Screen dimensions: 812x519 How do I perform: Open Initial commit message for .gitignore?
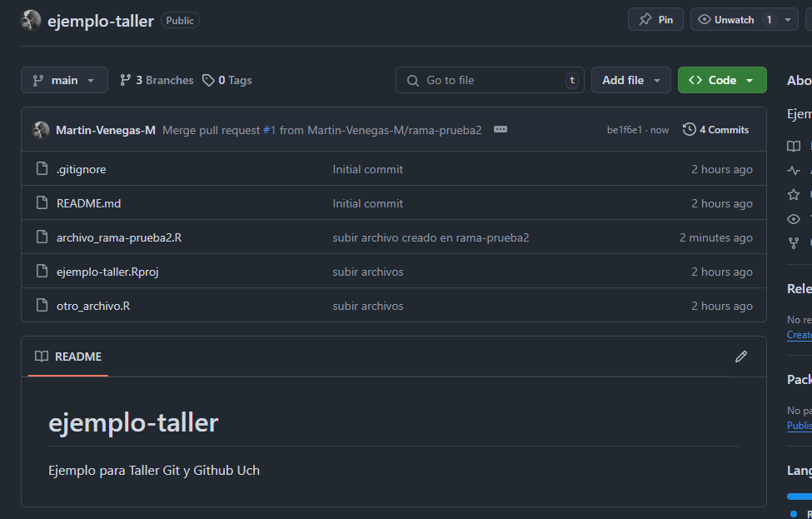tap(367, 169)
